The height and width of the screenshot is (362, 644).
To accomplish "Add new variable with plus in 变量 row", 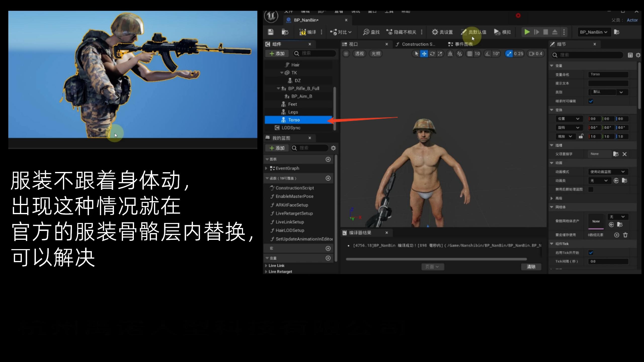I will (x=328, y=258).
